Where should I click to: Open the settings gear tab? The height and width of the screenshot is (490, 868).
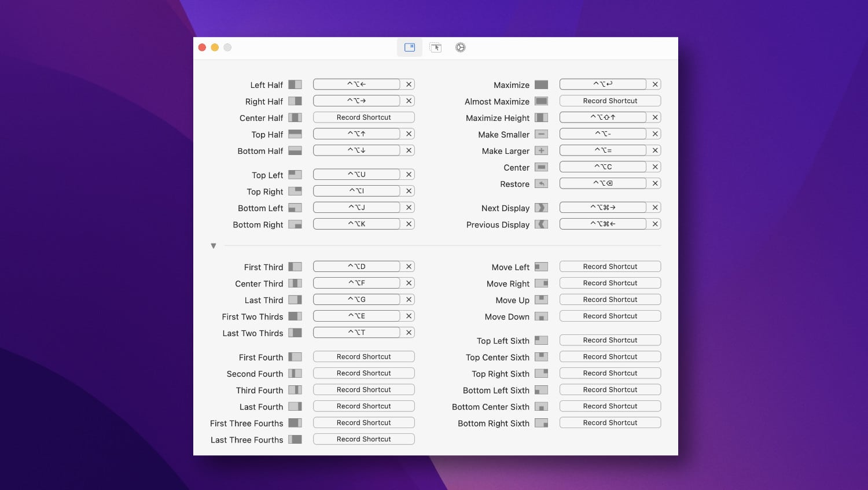(x=460, y=47)
